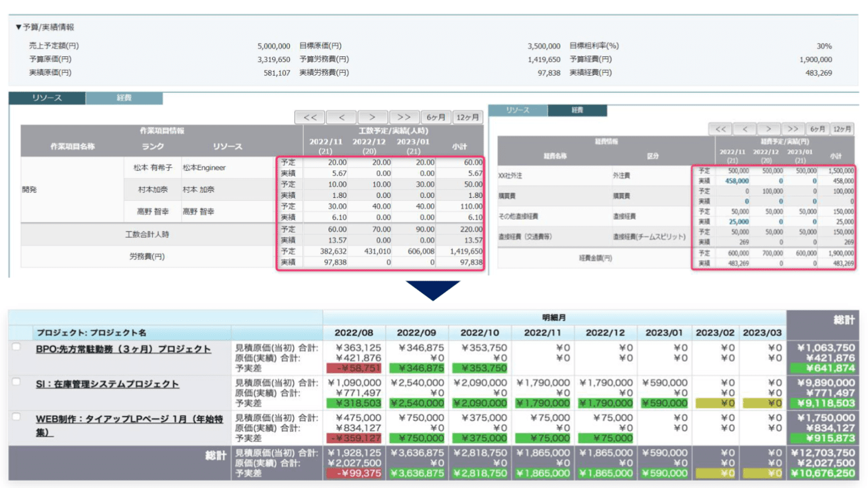Click the next-month > arrow on resource table

(x=373, y=117)
